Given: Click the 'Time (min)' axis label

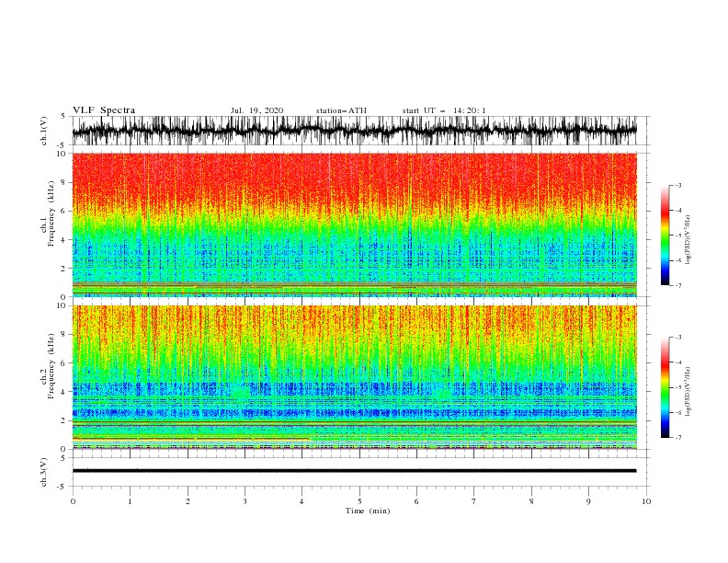Looking at the screenshot, I should 368,511.
